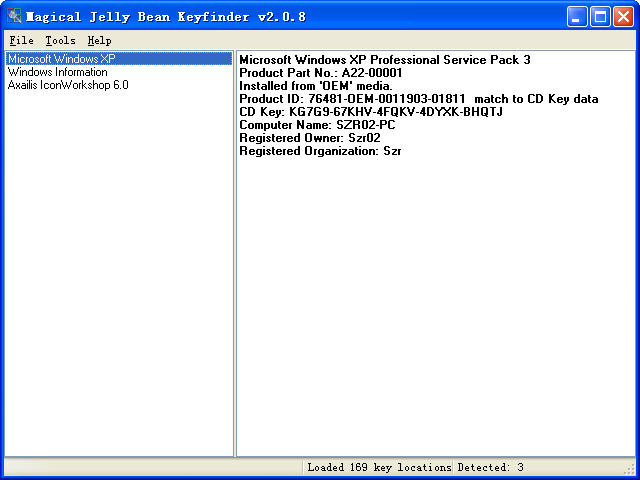Open the Tools menu
640x480 pixels.
[60, 40]
